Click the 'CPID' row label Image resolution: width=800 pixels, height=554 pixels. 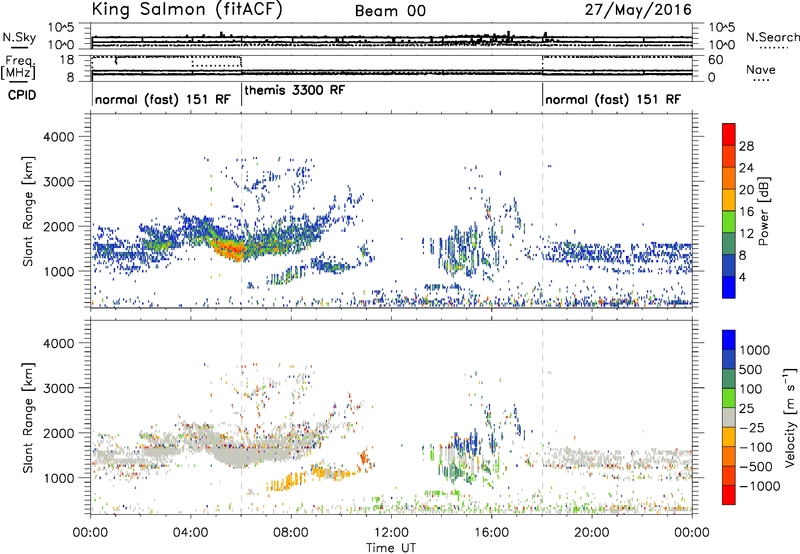(22, 95)
